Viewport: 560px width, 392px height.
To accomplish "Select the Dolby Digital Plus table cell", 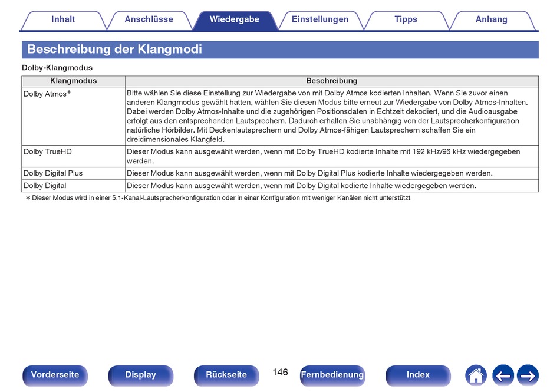I will [x=74, y=173].
